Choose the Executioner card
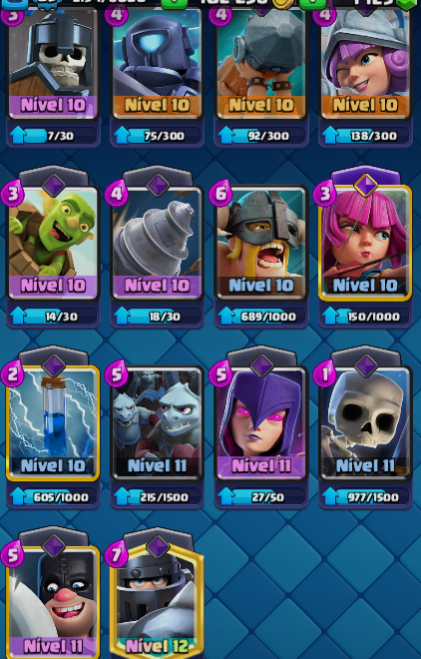Screen dimensions: 421x659 (x=53, y=603)
